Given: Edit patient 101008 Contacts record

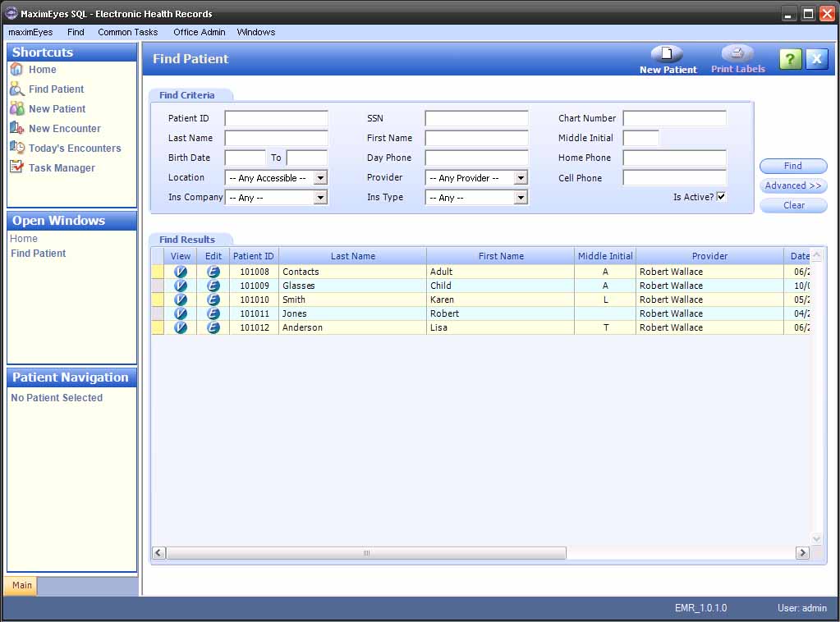Looking at the screenshot, I should (213, 272).
